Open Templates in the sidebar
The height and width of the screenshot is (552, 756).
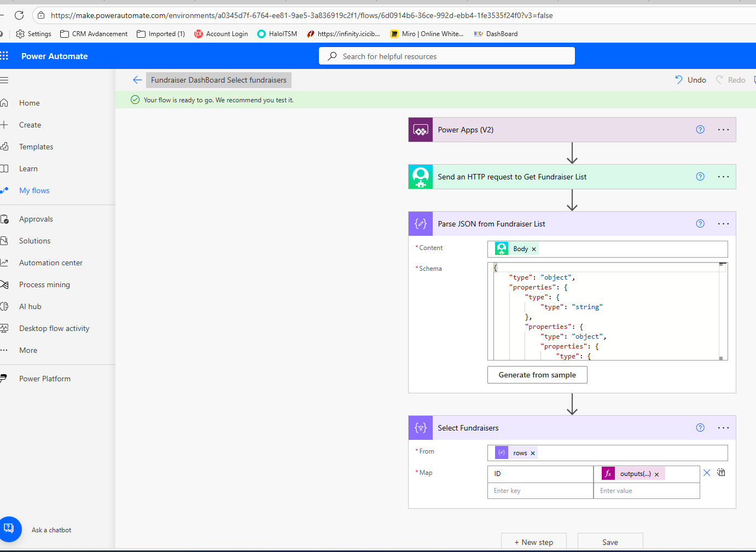[x=36, y=147]
